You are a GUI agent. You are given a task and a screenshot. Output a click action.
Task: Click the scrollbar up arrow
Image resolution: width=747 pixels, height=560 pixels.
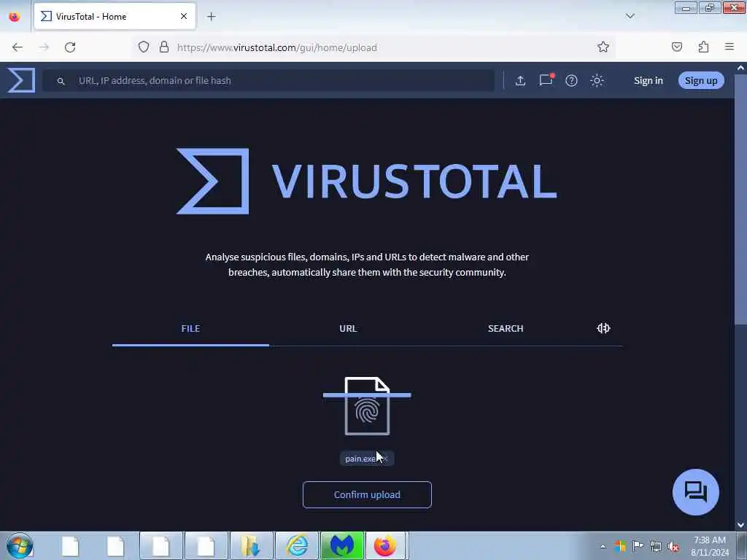pos(740,68)
